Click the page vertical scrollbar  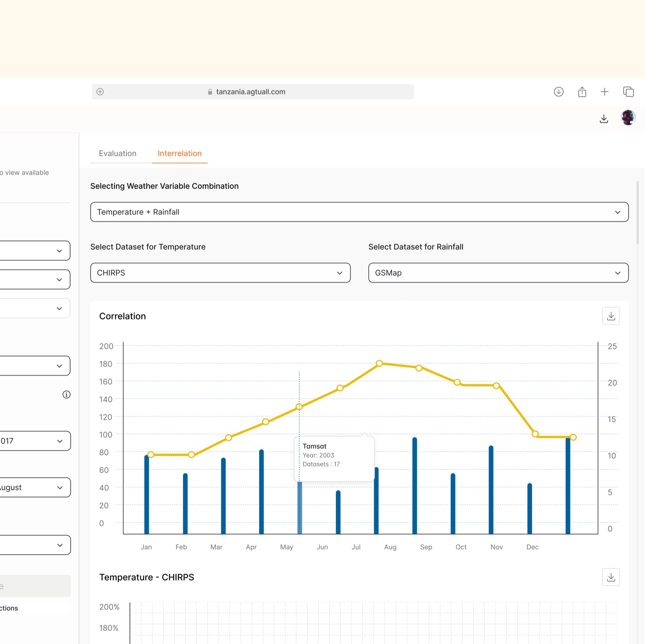[638, 212]
